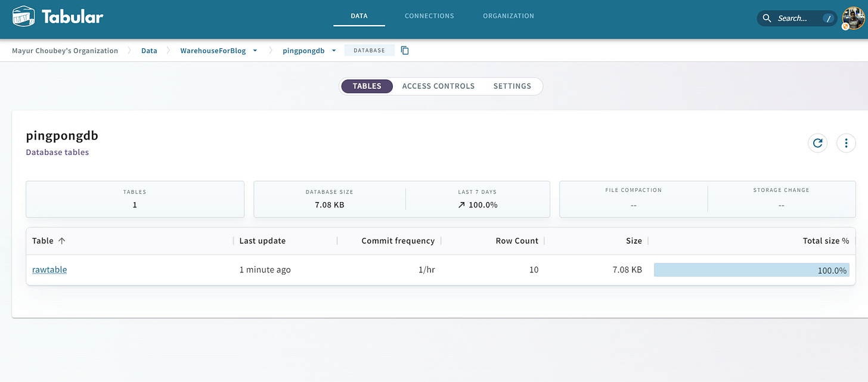Switch to the SETTINGS pill tab
Screen dimensions: 868x382
point(512,86)
